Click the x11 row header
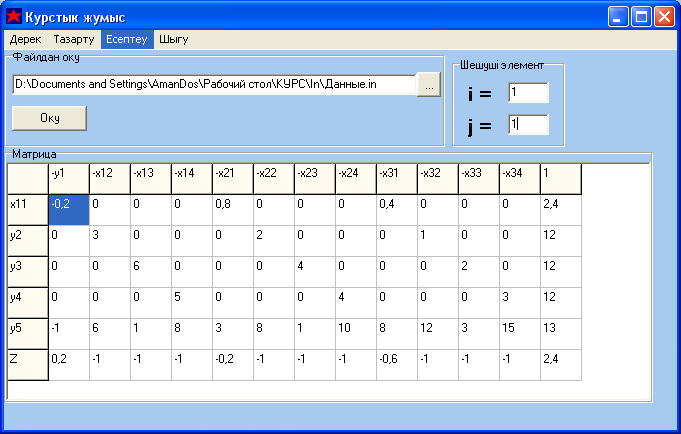The width and height of the screenshot is (681, 434). click(x=28, y=210)
